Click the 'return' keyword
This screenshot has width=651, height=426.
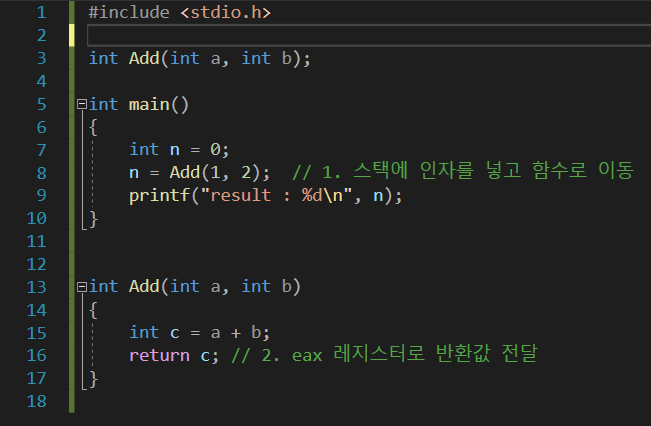pyautogui.click(x=159, y=355)
